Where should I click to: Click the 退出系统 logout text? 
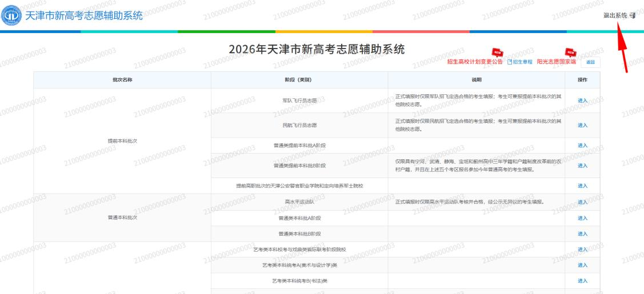coord(615,15)
